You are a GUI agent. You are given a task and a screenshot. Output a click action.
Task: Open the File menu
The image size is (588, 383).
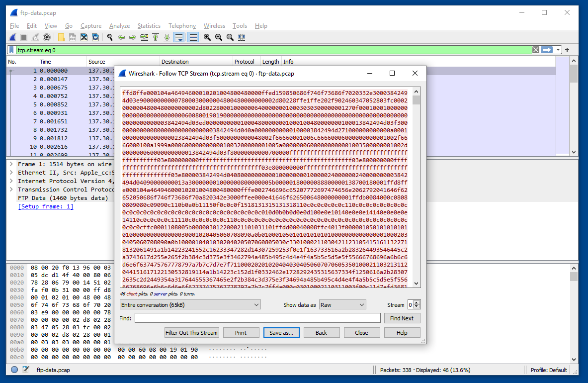(x=14, y=26)
